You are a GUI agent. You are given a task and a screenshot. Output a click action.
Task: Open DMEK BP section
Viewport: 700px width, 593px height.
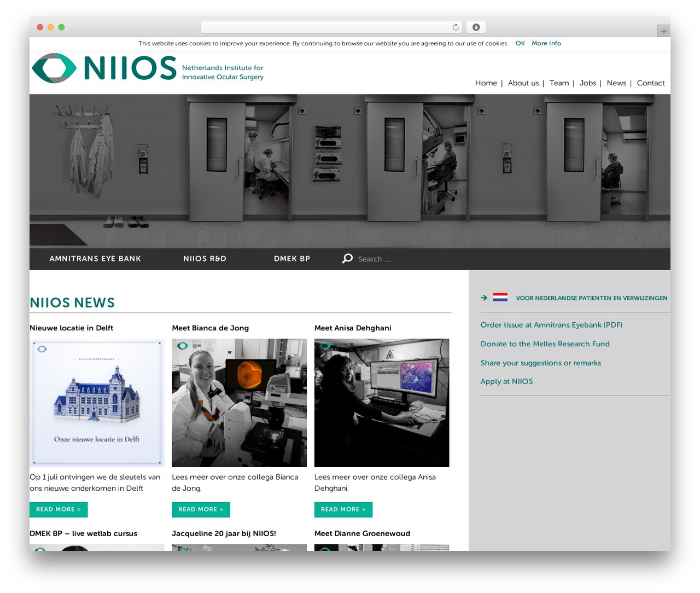pos(292,259)
